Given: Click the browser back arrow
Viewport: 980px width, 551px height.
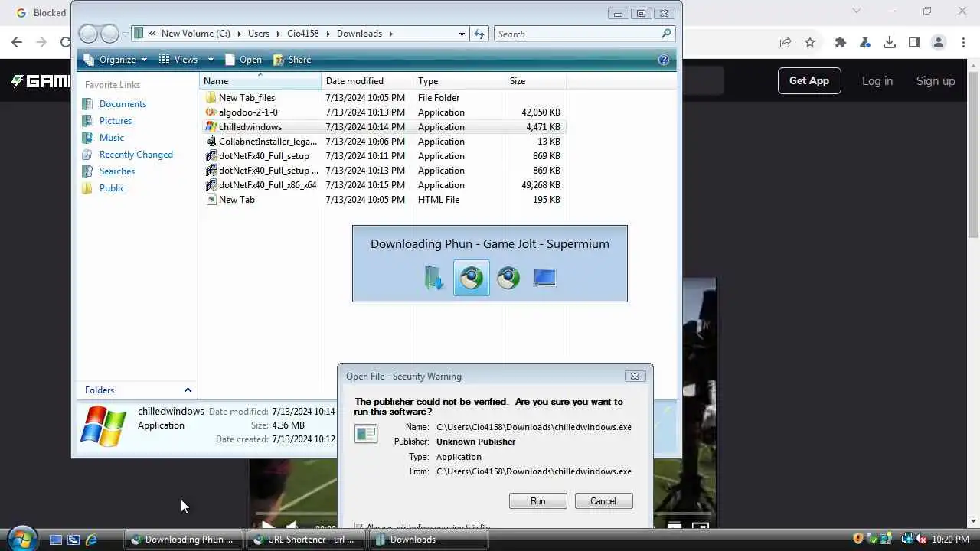Looking at the screenshot, I should coord(17,43).
